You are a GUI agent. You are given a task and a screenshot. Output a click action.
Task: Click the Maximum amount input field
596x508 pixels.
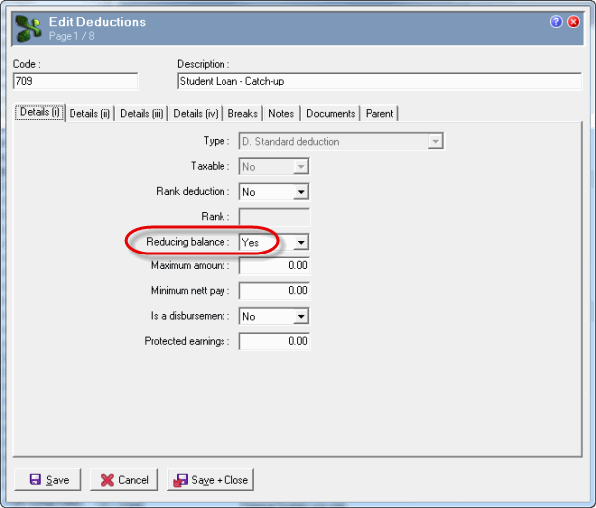(274, 265)
